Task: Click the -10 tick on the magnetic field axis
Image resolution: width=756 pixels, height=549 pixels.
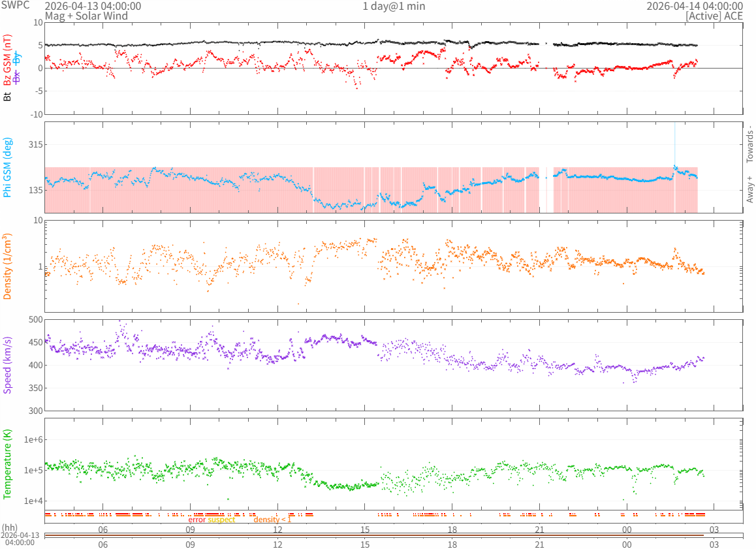Action: pos(37,115)
